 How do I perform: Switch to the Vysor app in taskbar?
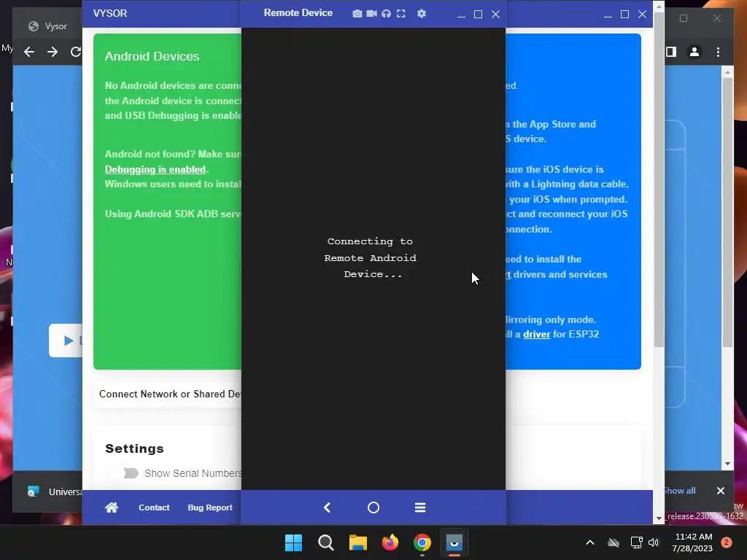tap(454, 542)
